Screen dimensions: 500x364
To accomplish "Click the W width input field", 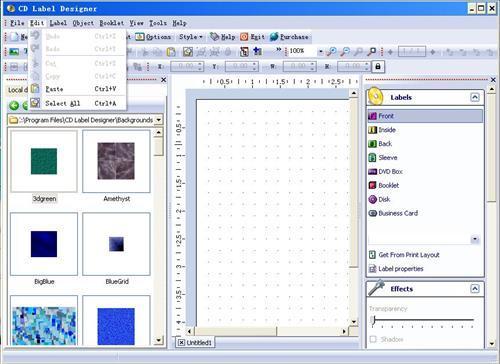I will 299,67.
